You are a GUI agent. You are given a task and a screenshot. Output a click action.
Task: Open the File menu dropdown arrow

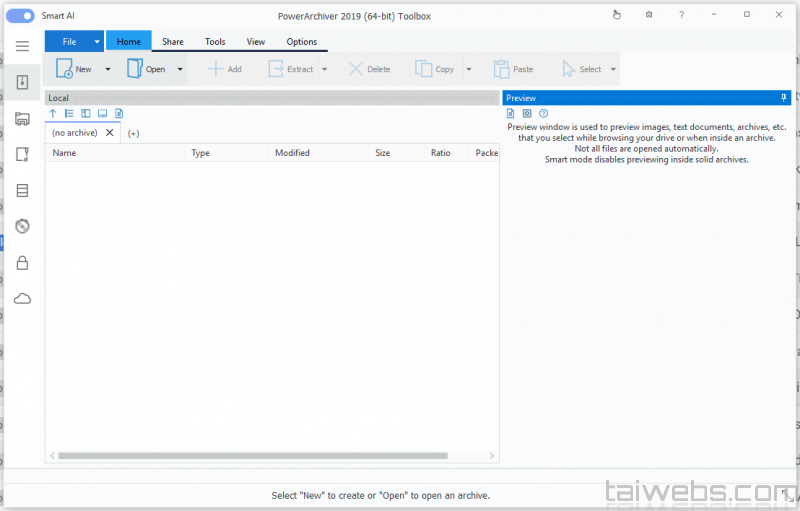click(x=97, y=42)
